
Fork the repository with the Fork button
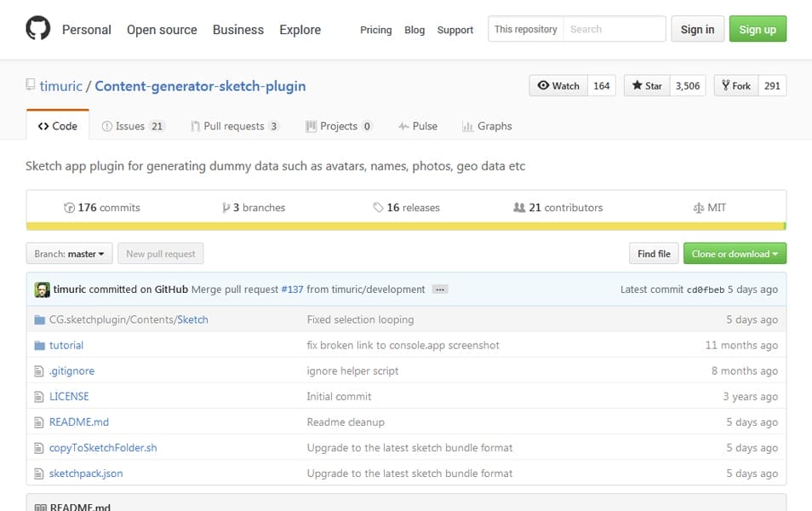click(735, 86)
